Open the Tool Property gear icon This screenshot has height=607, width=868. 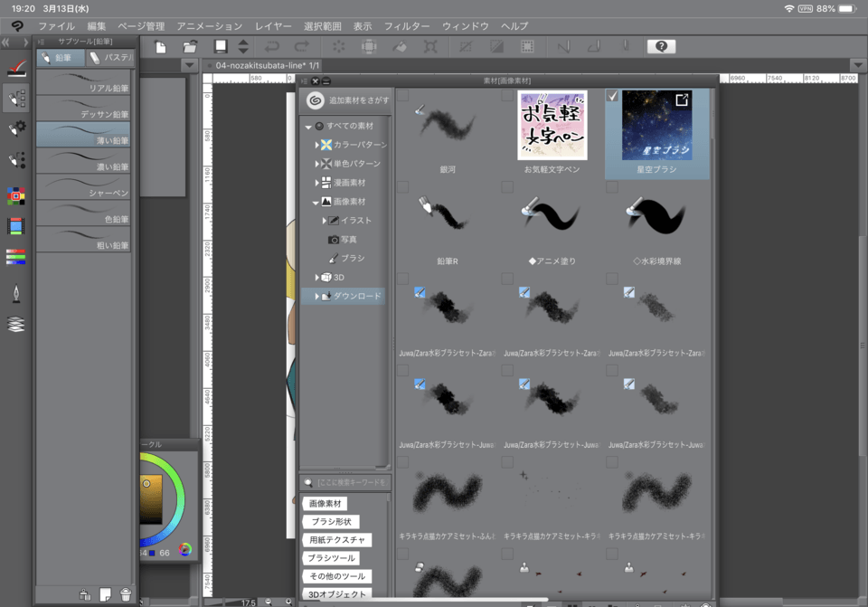tap(16, 128)
